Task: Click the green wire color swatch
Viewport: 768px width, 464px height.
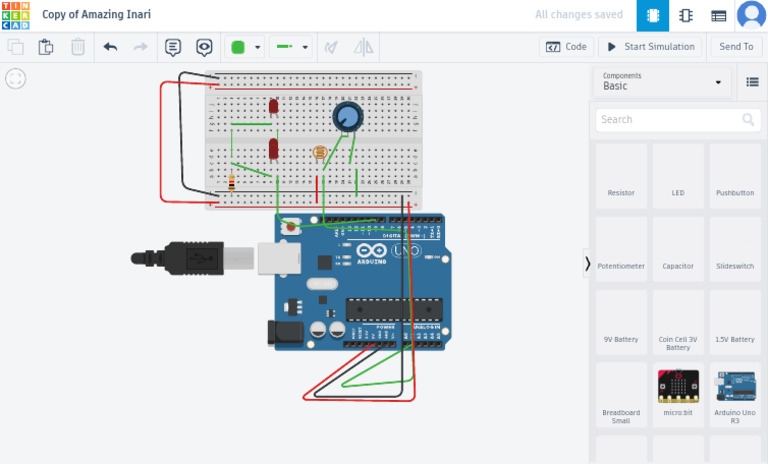Action: pyautogui.click(x=238, y=47)
